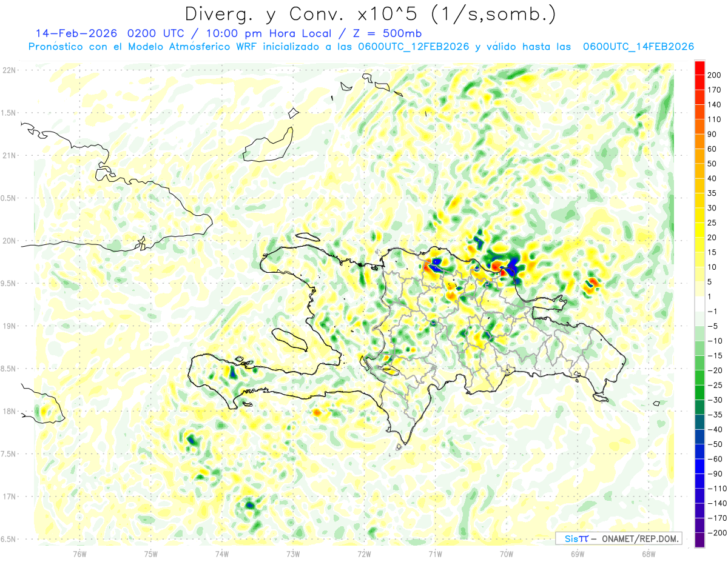
Task: Click the topmost red swatch above 200
Action: pos(699,67)
